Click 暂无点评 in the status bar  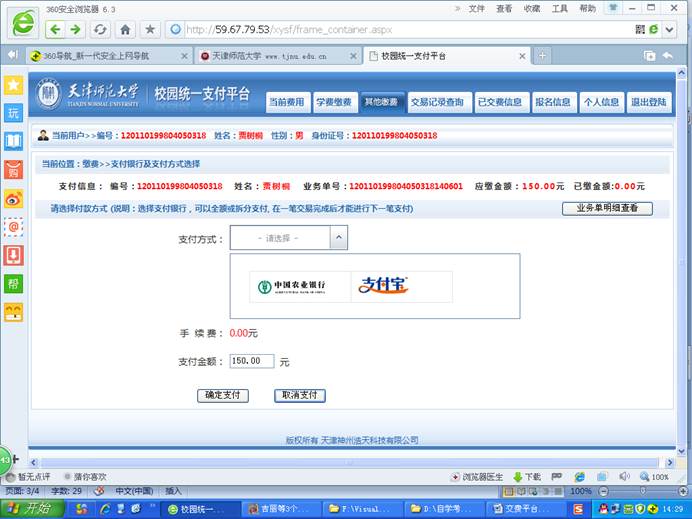[28, 477]
